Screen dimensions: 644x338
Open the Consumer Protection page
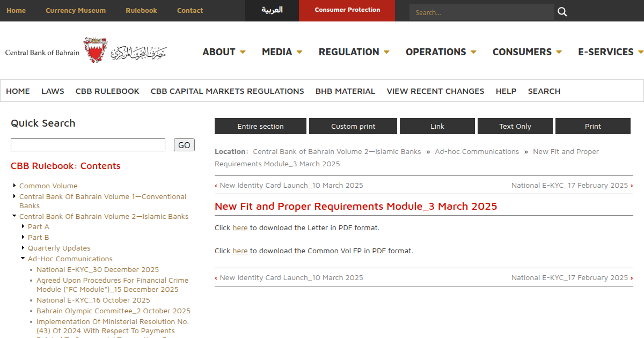347,11
